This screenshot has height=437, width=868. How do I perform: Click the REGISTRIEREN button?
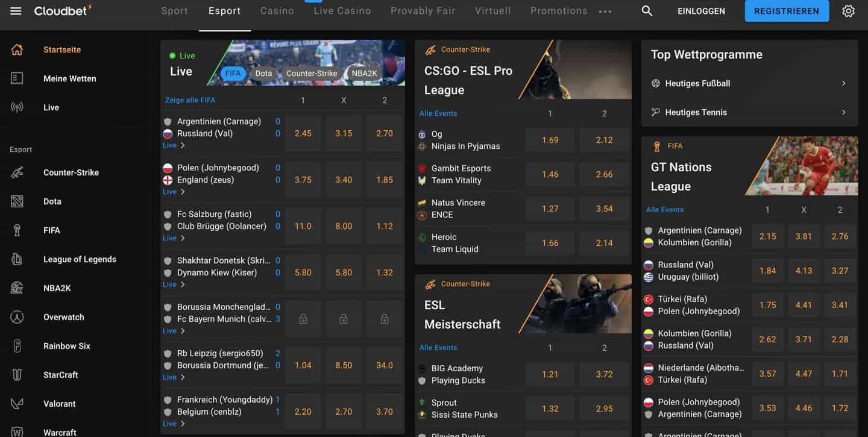click(787, 11)
